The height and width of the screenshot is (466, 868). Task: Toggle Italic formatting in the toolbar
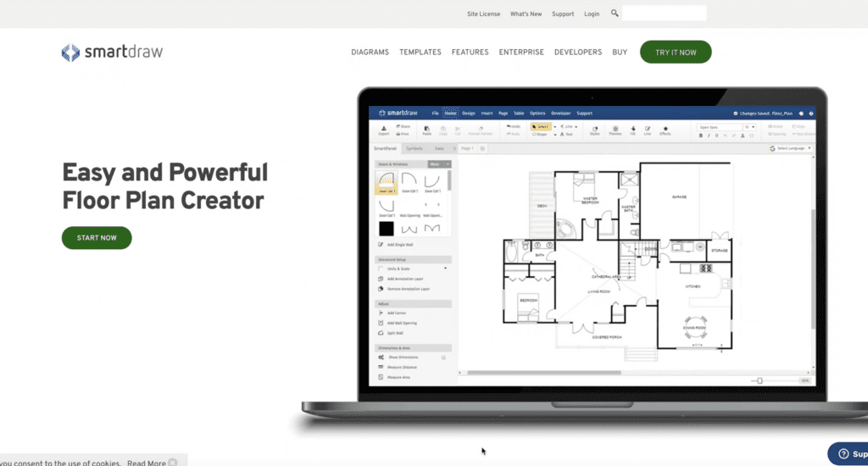pos(709,136)
